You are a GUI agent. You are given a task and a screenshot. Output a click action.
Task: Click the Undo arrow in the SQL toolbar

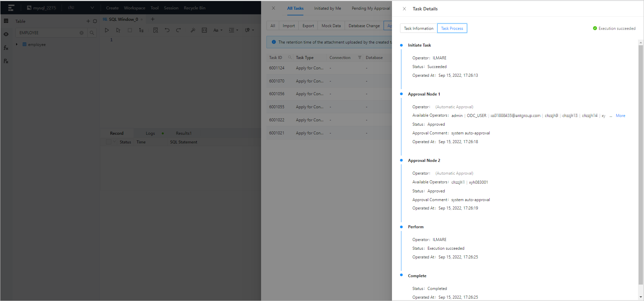point(167,30)
